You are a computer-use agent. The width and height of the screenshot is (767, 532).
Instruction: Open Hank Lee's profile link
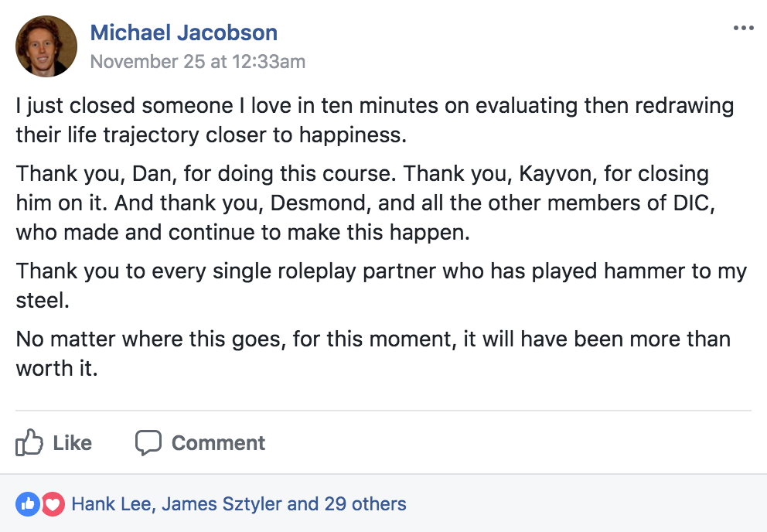111,503
